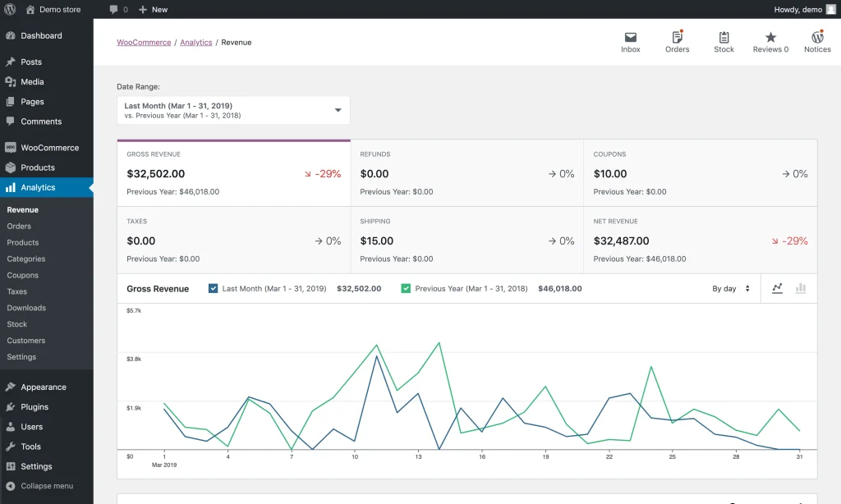
Task: Click the WordPress logo in admin bar
Action: [x=10, y=9]
